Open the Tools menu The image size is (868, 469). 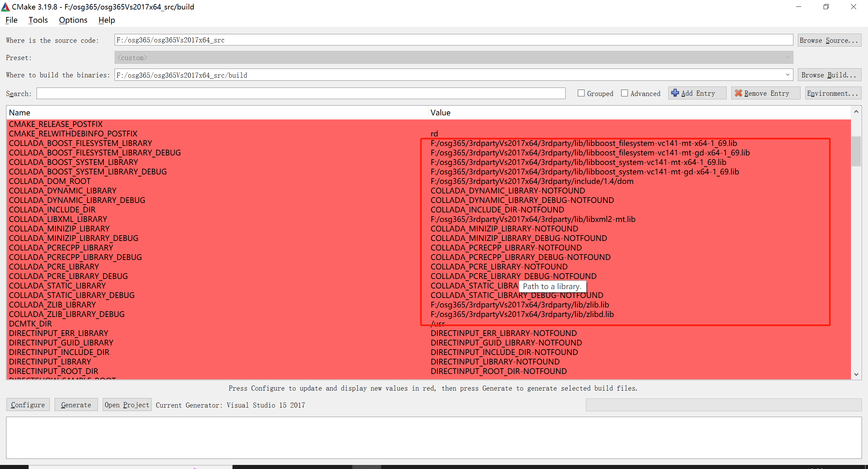(38, 20)
